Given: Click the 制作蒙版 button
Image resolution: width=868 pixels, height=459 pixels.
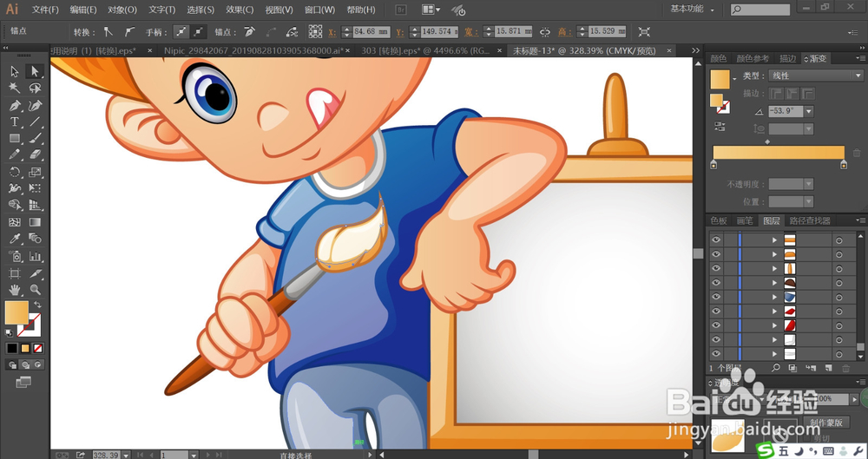Looking at the screenshot, I should tap(826, 422).
